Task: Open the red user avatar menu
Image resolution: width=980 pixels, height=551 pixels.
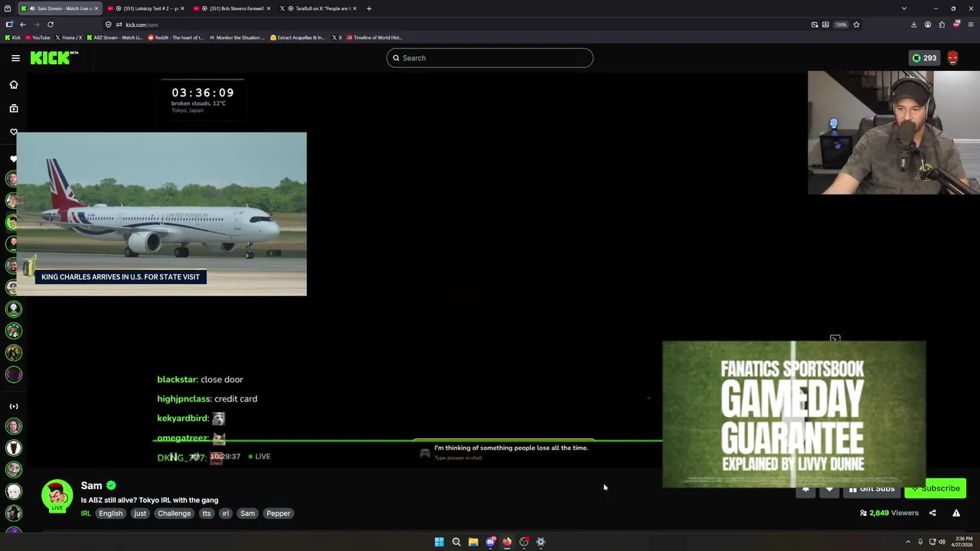Action: pyautogui.click(x=952, y=58)
